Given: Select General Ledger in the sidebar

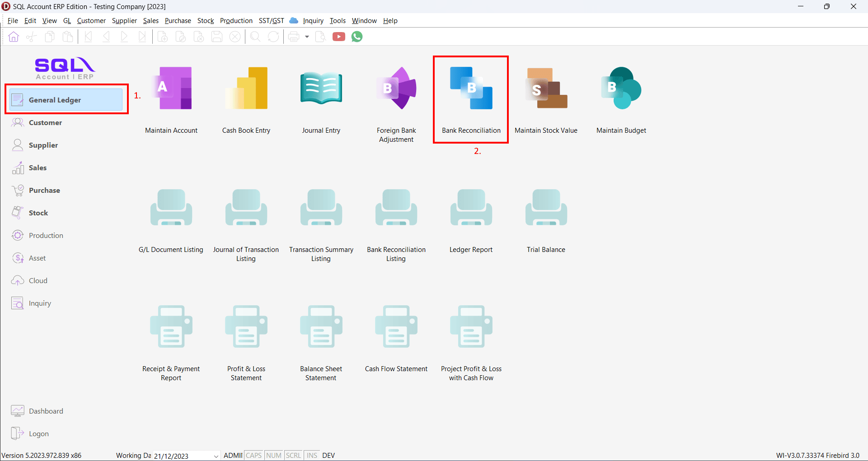Looking at the screenshot, I should click(66, 100).
